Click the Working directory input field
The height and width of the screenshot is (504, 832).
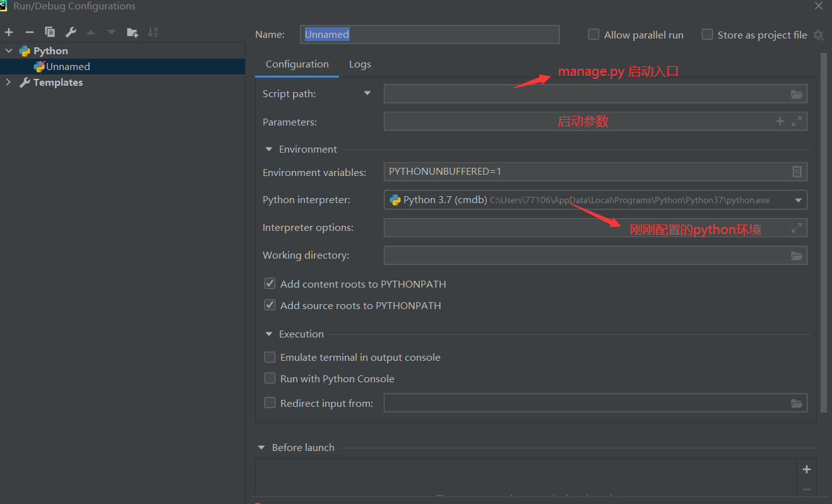pos(586,255)
